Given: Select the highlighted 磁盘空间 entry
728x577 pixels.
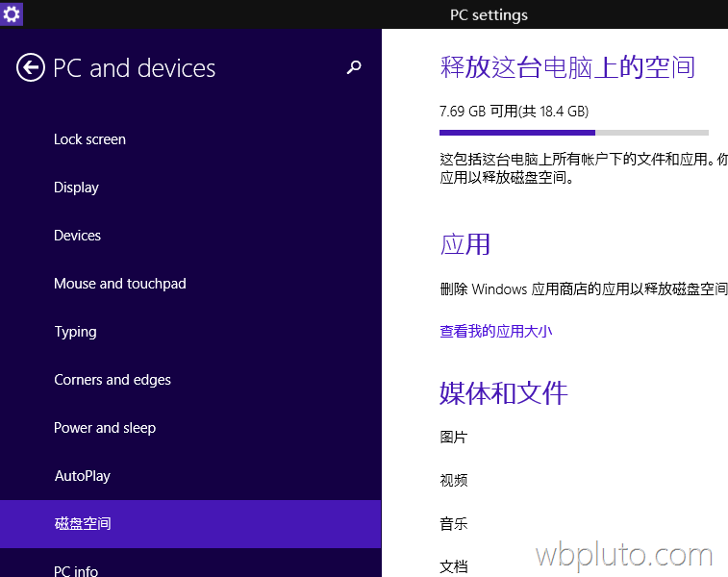Looking at the screenshot, I should (83, 524).
